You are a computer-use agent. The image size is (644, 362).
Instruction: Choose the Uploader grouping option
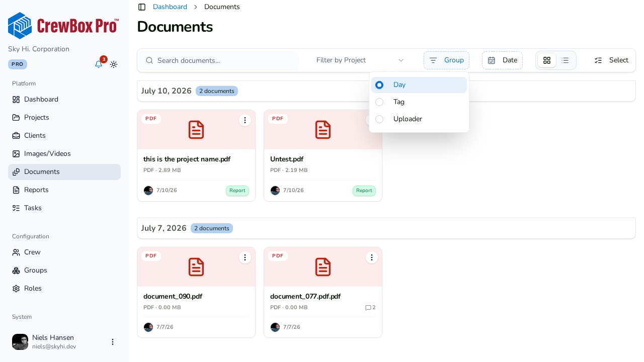click(x=419, y=119)
